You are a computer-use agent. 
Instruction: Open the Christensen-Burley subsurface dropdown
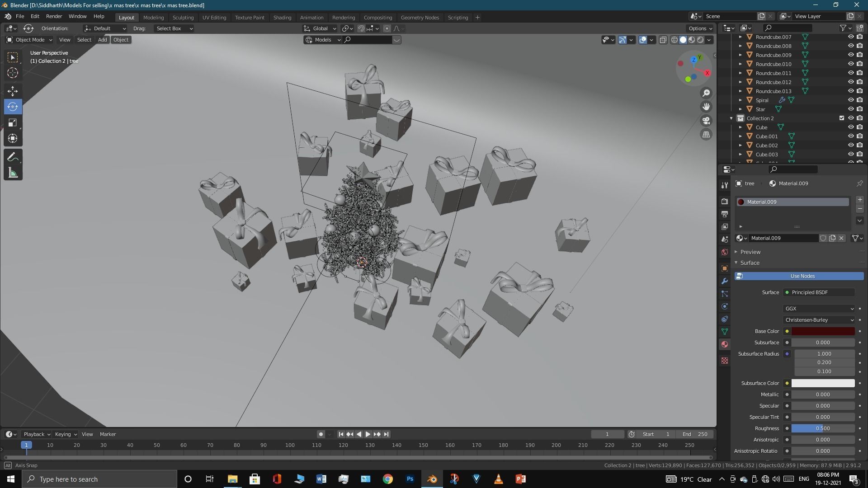(819, 320)
